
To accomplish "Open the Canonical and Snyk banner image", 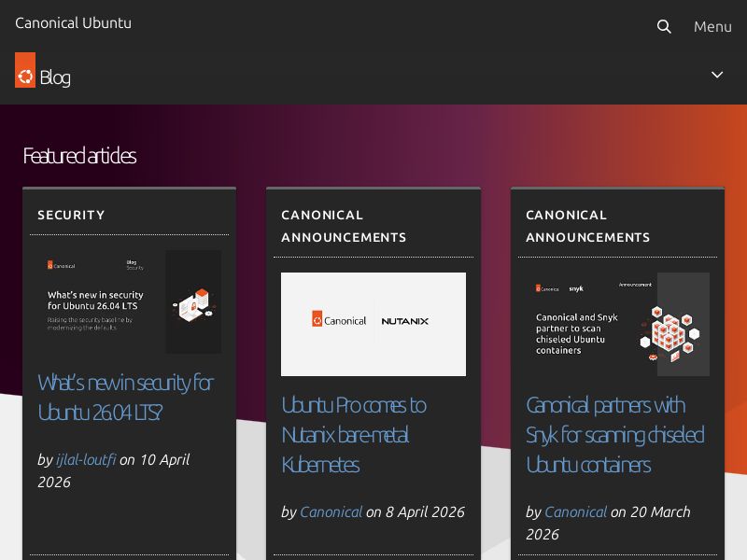I will (x=617, y=324).
